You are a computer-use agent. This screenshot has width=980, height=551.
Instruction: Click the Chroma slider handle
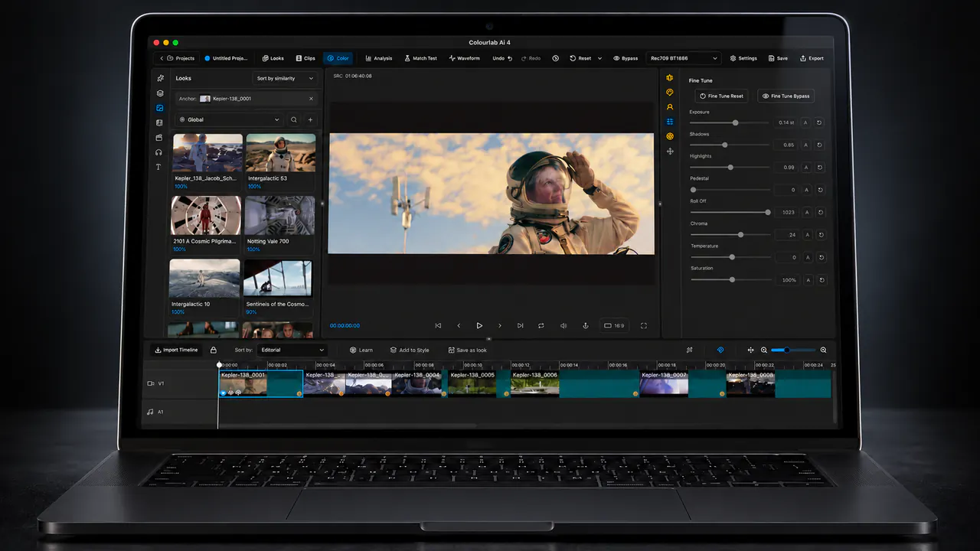coord(740,234)
